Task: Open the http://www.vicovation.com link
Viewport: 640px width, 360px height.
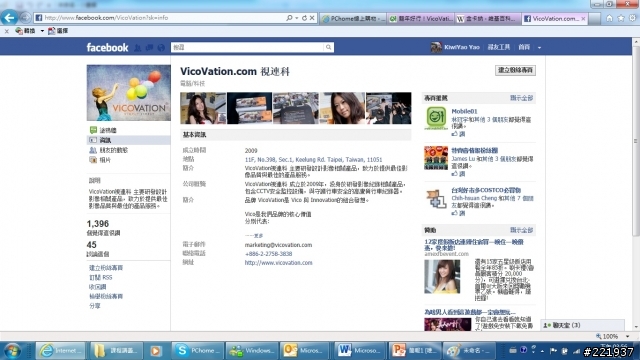Action: click(278, 263)
